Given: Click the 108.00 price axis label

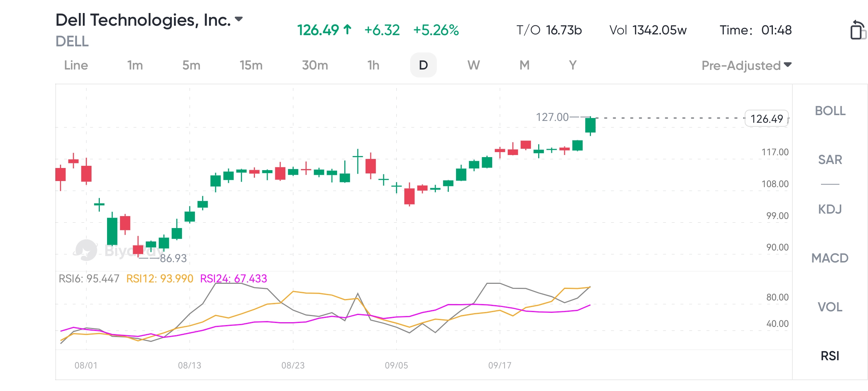Looking at the screenshot, I should tap(775, 184).
